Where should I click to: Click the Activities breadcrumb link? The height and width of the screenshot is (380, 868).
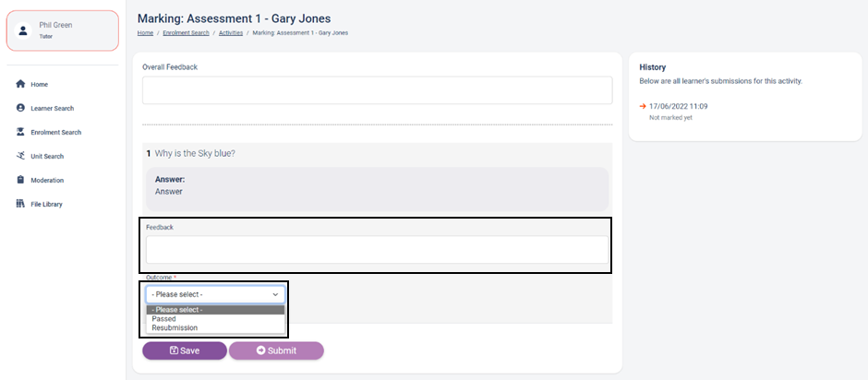231,33
